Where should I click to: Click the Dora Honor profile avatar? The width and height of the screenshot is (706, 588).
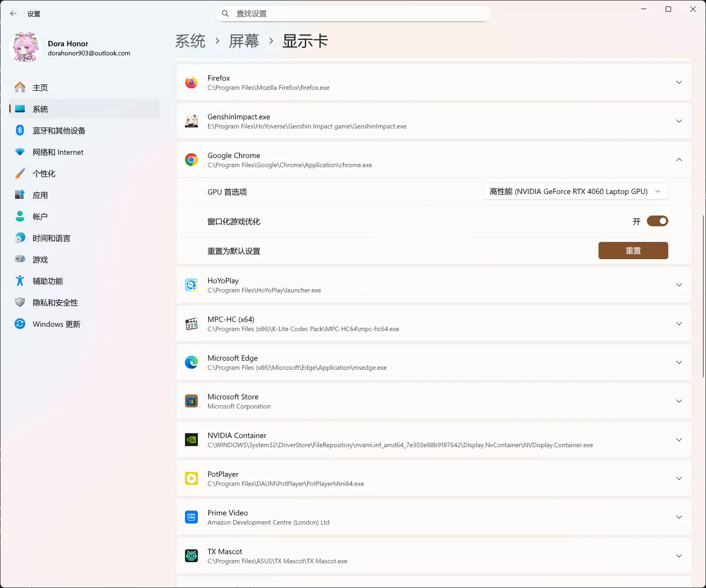26,47
